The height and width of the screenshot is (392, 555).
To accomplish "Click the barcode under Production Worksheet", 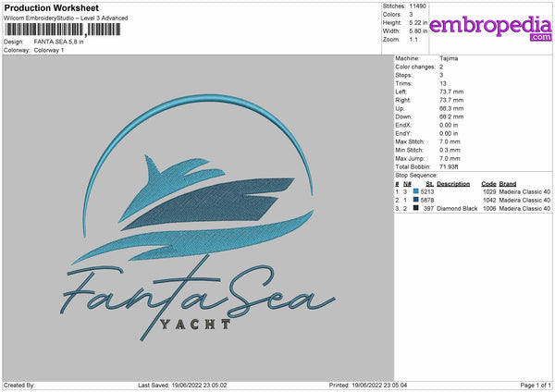I will (63, 30).
